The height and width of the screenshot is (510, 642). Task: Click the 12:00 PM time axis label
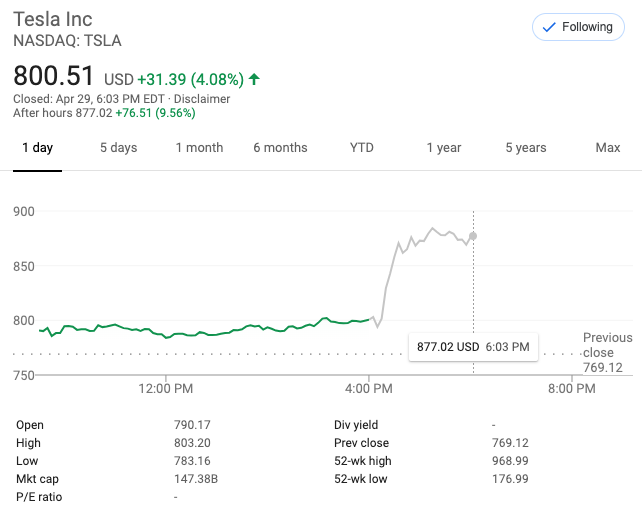pos(166,388)
